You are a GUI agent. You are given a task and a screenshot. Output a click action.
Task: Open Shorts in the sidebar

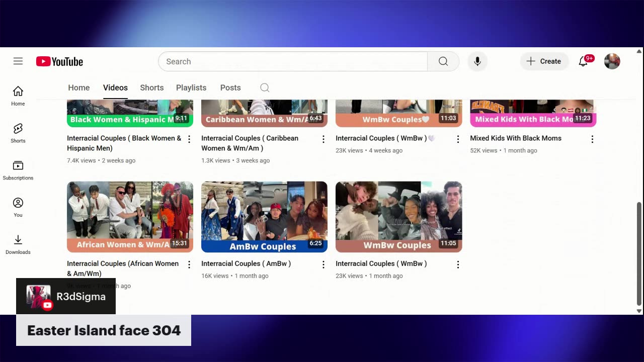(x=18, y=133)
